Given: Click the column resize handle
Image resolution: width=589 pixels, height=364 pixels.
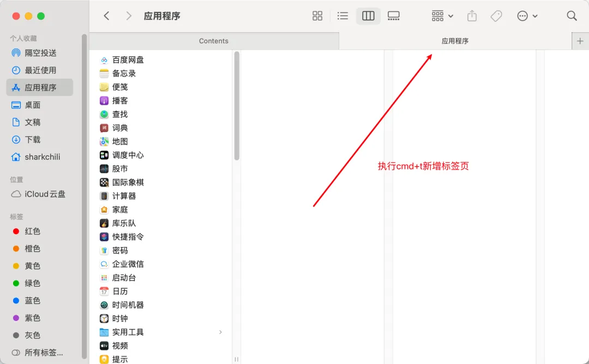Looking at the screenshot, I should pos(236,359).
